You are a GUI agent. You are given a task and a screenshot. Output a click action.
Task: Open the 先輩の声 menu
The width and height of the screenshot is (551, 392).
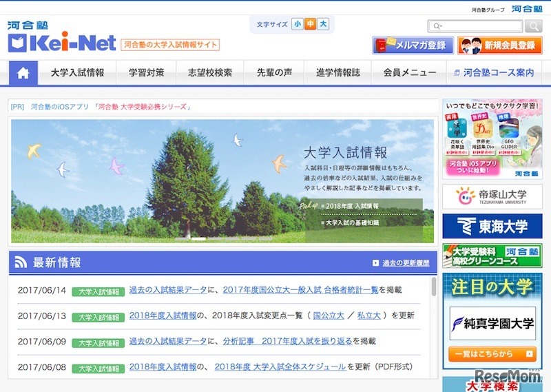(x=273, y=73)
